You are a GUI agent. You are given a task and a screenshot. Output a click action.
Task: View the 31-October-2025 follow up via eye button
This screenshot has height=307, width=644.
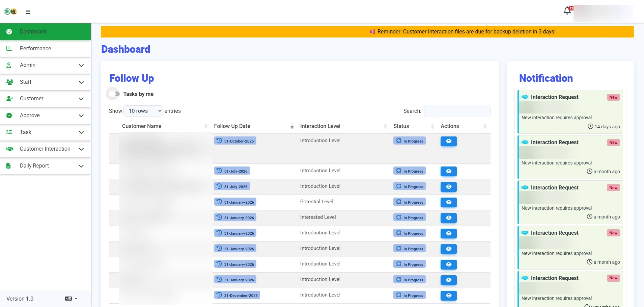pyautogui.click(x=449, y=142)
